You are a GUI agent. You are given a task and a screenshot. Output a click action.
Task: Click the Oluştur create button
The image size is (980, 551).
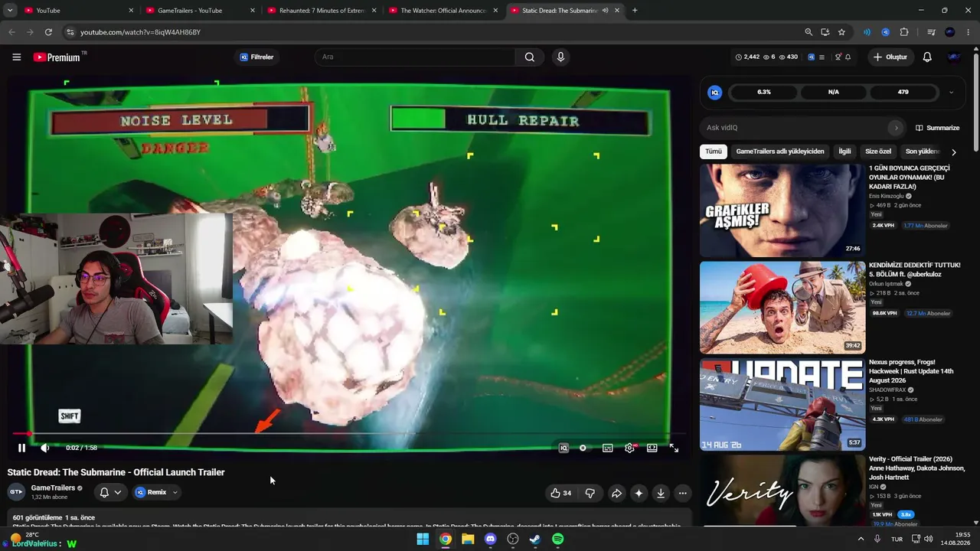point(890,57)
